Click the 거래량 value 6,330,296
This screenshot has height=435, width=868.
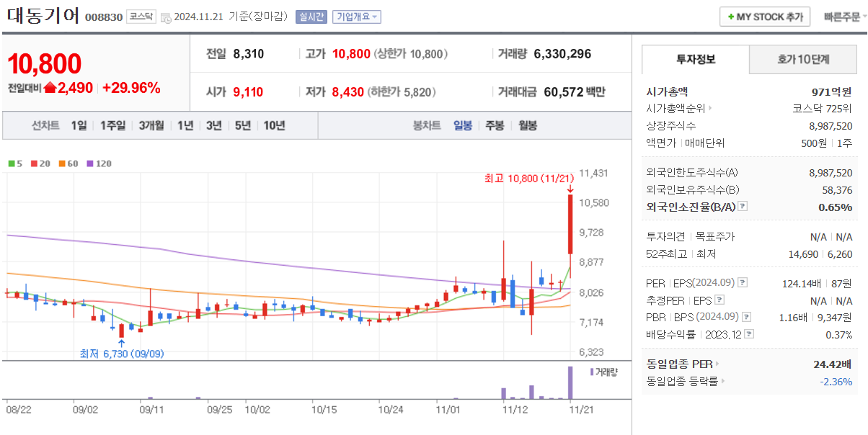point(562,54)
